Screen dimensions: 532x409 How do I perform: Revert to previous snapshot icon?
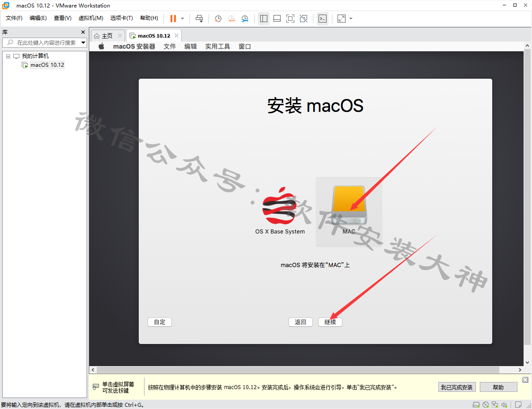point(232,19)
